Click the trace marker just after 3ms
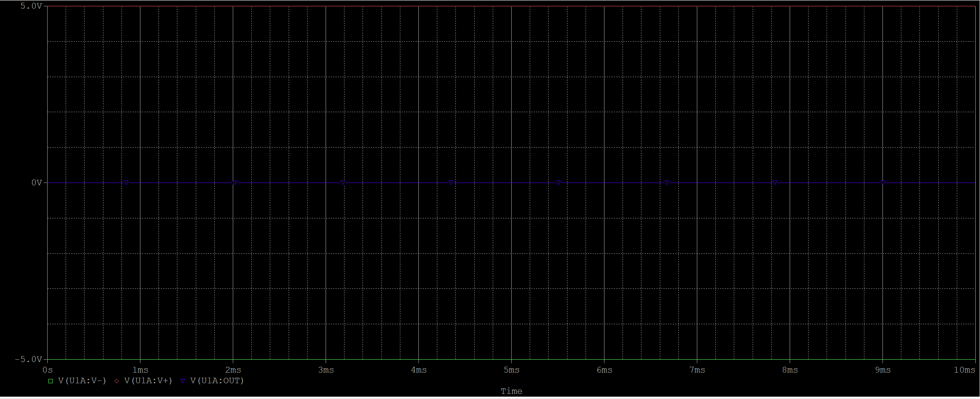980x399 pixels. 343,183
